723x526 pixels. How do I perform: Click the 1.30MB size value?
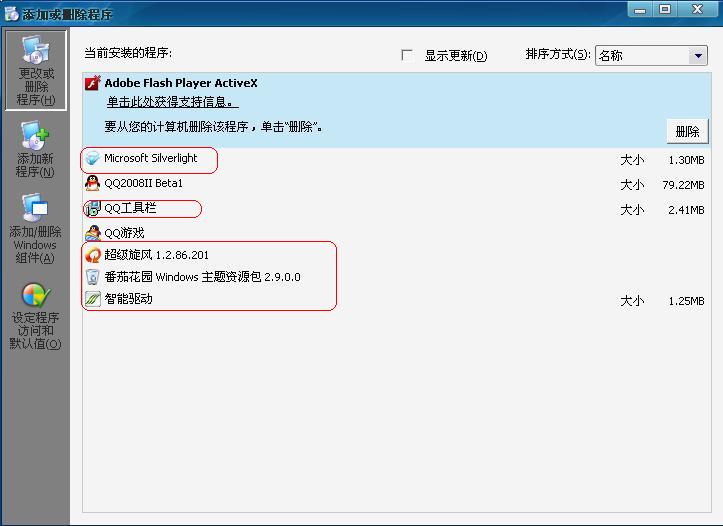coord(686,160)
